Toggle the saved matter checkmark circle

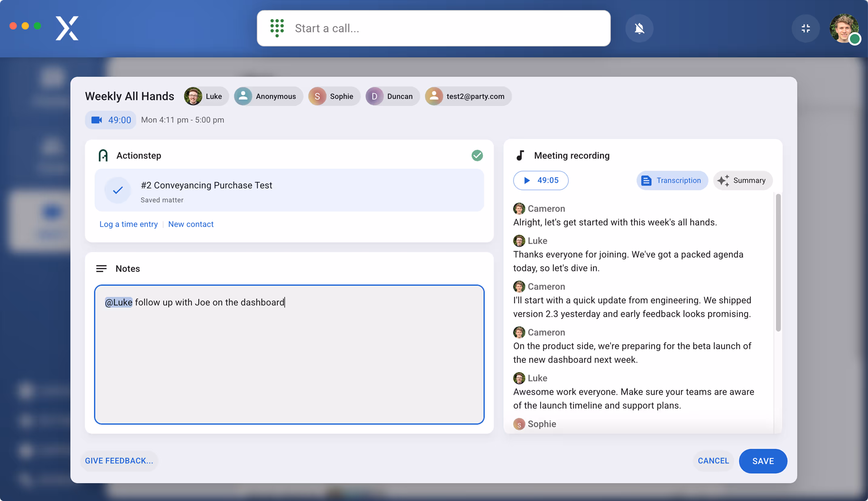pos(118,190)
